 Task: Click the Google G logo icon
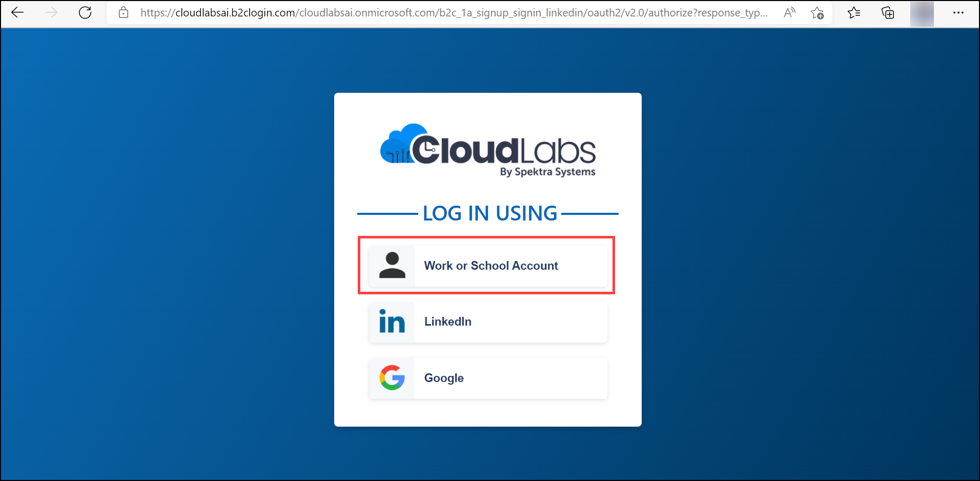(392, 378)
